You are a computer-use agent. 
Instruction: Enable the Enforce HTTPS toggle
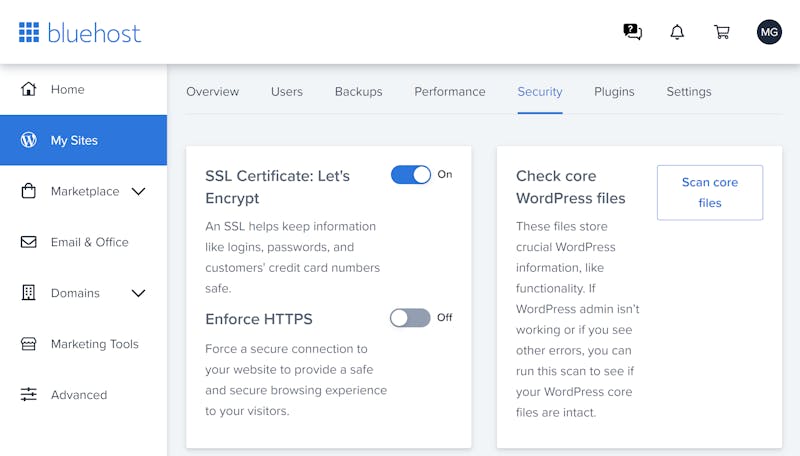click(410, 318)
